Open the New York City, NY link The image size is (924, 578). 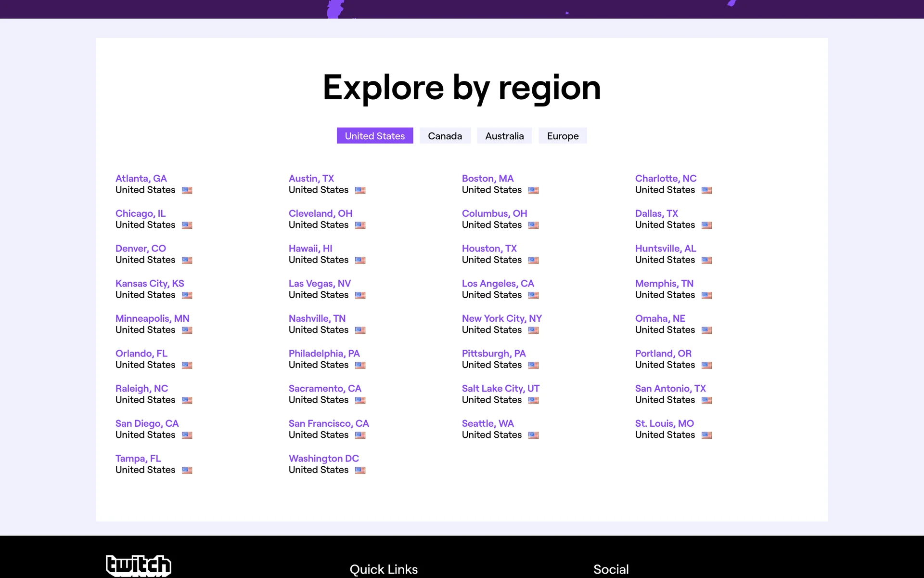coord(501,318)
